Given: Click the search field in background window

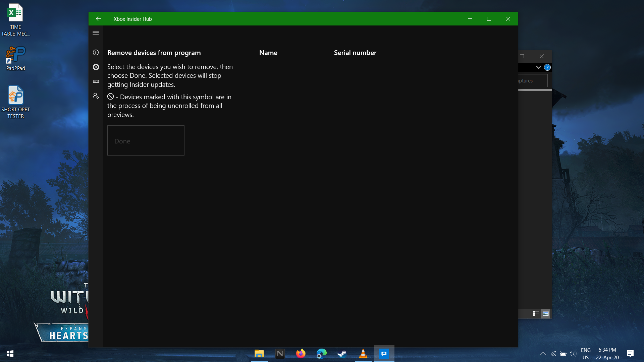Looking at the screenshot, I should pyautogui.click(x=533, y=81).
